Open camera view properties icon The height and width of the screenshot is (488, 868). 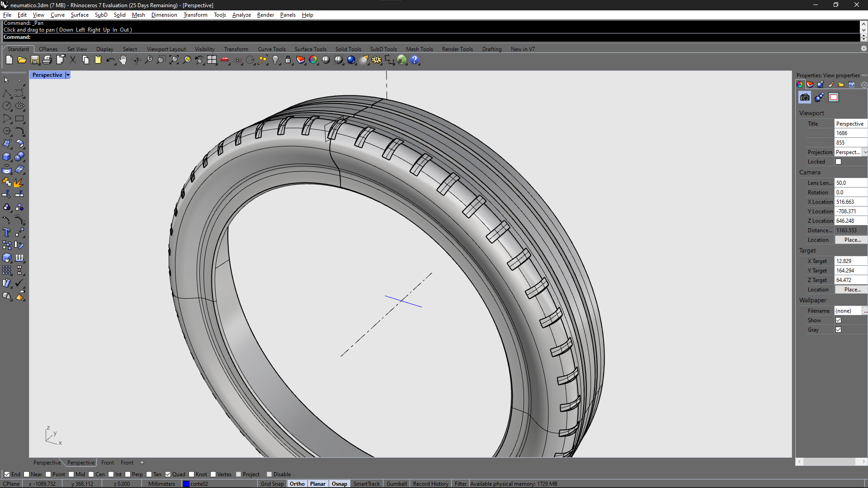(x=805, y=97)
